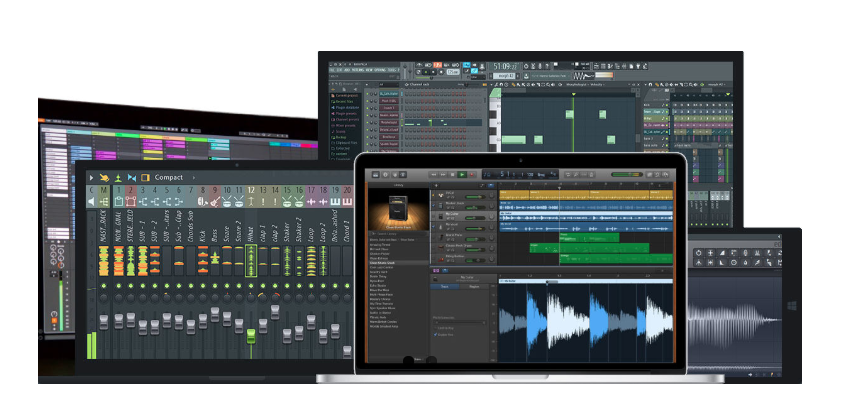
Task: Mute the Hihat mixer track via green LED
Action: (x=250, y=286)
